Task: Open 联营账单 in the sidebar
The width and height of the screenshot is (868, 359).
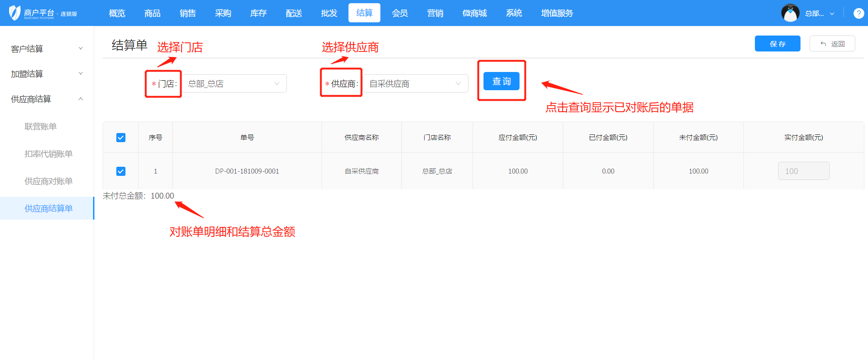Action: [41, 127]
